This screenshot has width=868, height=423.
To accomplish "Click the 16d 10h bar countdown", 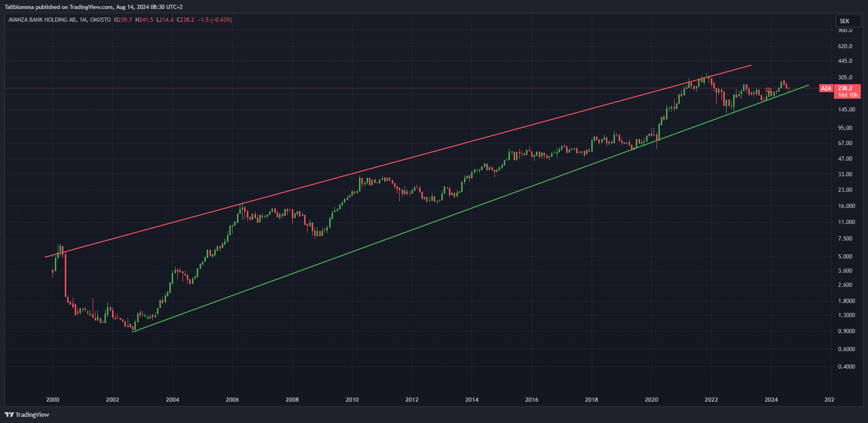I will tap(848, 95).
